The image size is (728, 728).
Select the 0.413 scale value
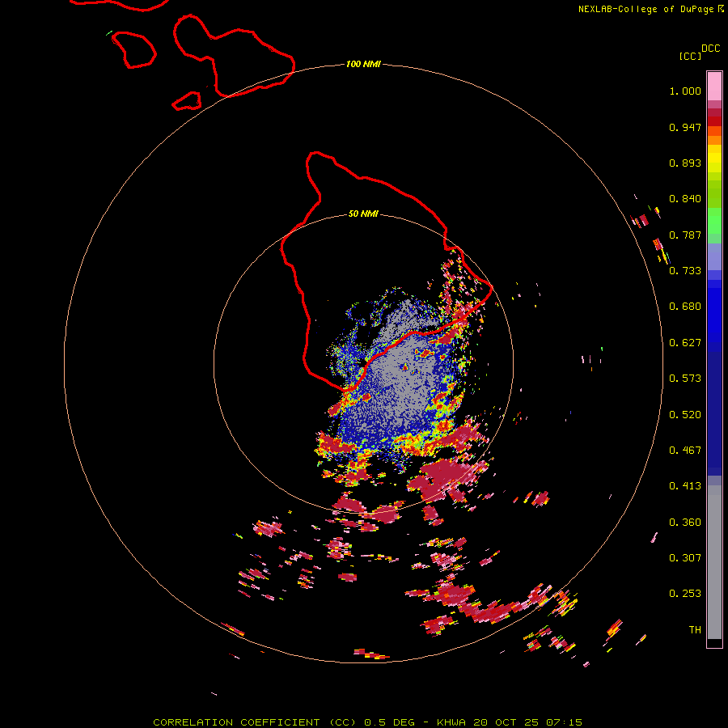[685, 486]
